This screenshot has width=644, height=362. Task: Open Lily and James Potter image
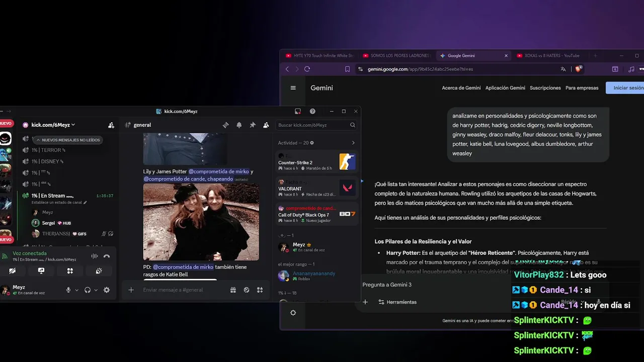[201, 222]
